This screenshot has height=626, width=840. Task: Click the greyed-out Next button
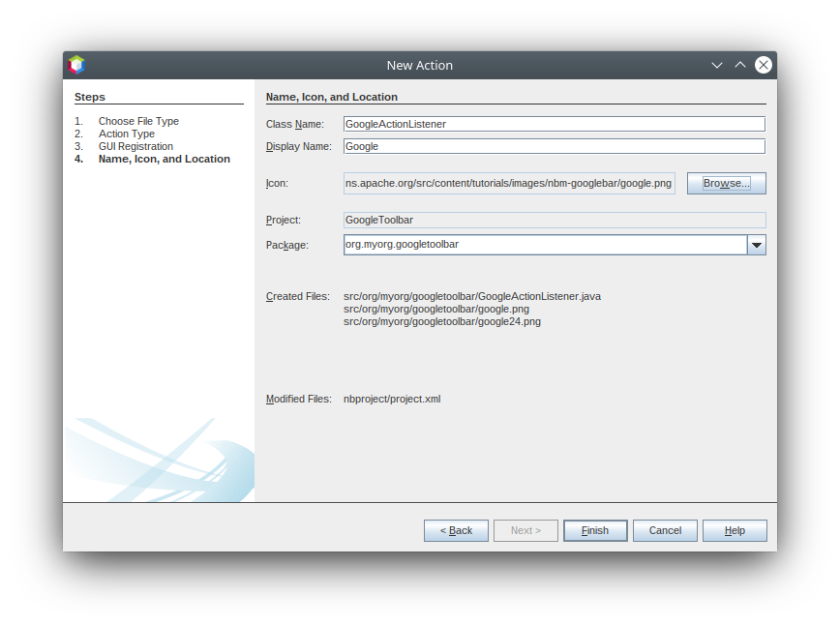click(x=525, y=530)
